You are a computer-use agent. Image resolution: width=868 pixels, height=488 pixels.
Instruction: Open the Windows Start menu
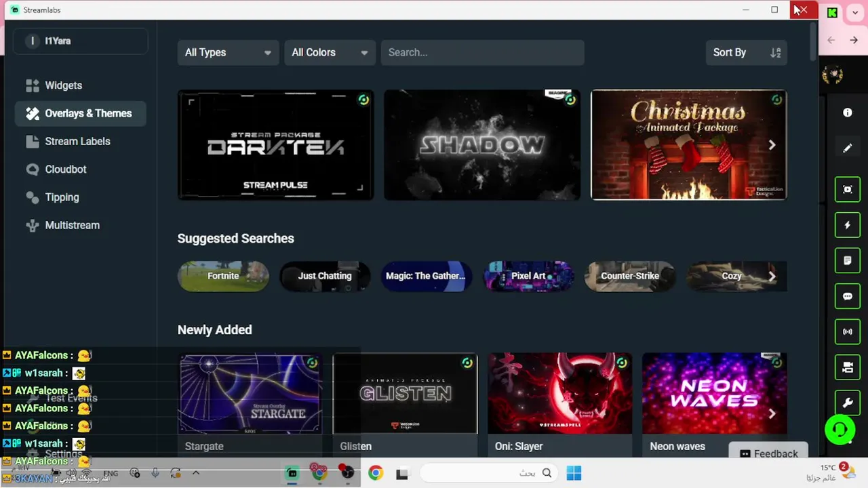(x=574, y=473)
